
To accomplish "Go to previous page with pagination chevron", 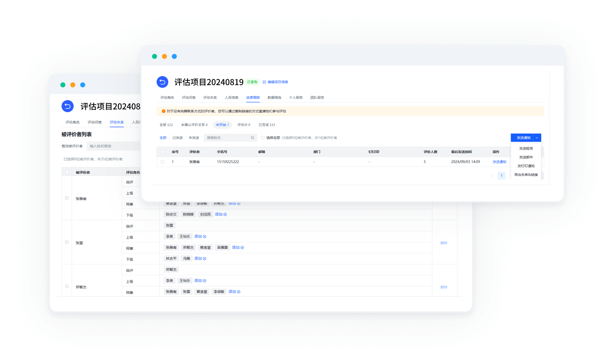I will tap(492, 176).
